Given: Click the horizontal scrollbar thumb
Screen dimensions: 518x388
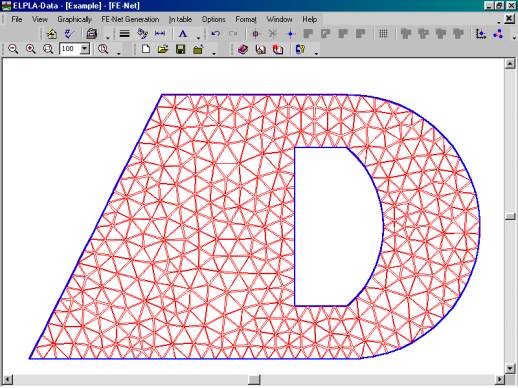Looking at the screenshot, I should (254, 379).
